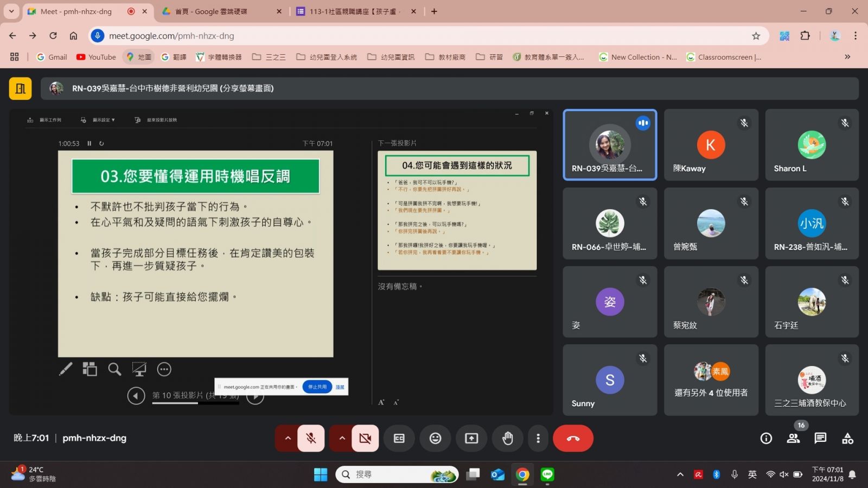Screen dimensions: 868x488
Task: Open the chat panel icon
Action: point(820,438)
